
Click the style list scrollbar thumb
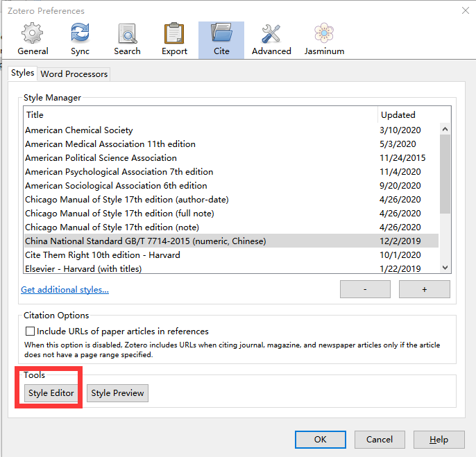445,174
